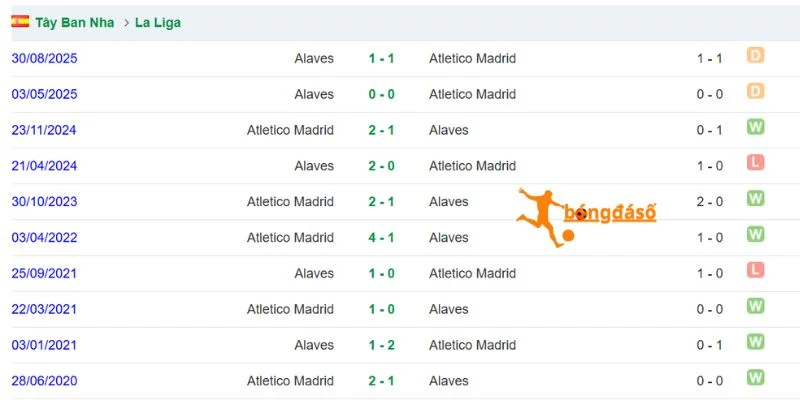Screen dimensions: 800x400
Task: Open the La Liga breadcrumb link
Action: (158, 23)
